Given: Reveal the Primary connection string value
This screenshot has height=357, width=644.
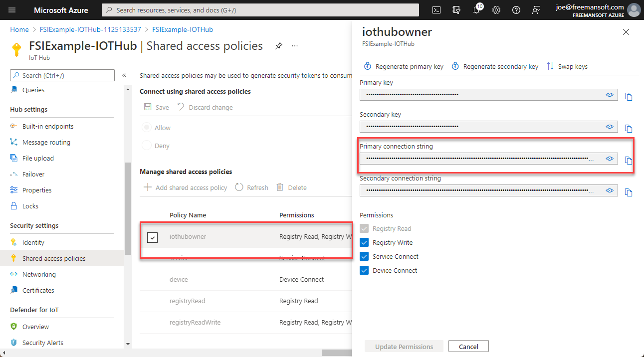Looking at the screenshot, I should point(609,158).
